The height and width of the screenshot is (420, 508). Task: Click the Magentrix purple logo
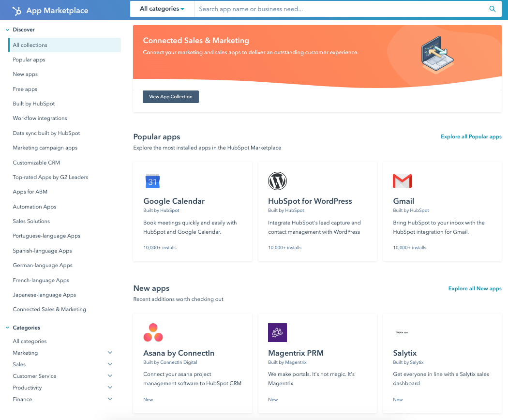277,332
